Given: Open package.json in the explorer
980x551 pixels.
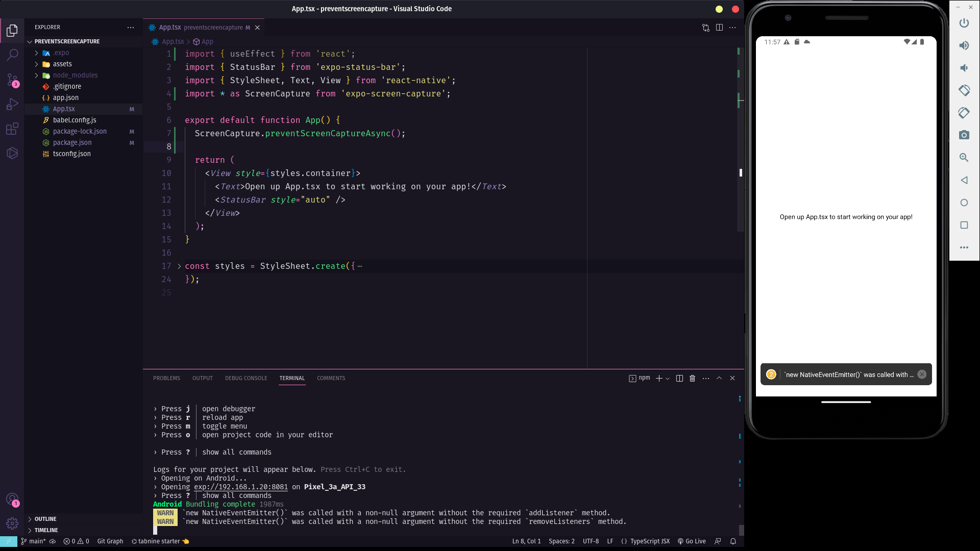Looking at the screenshot, I should 72,142.
